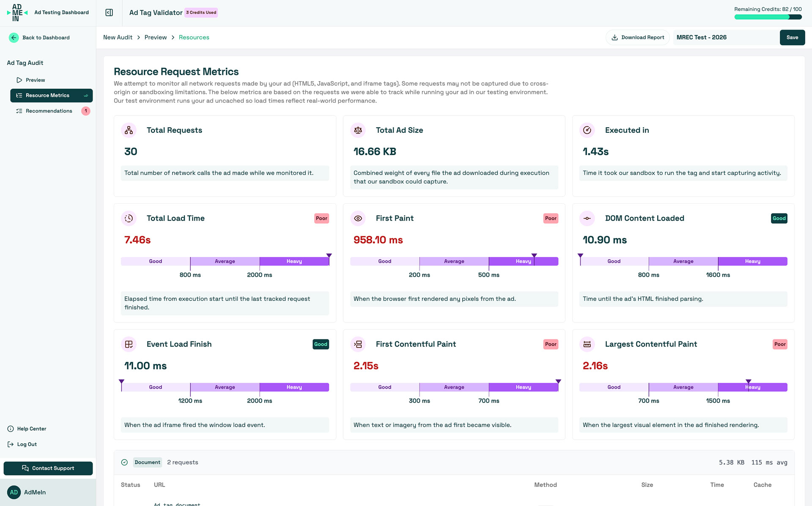
Task: Click the Cache column header
Action: point(762,485)
